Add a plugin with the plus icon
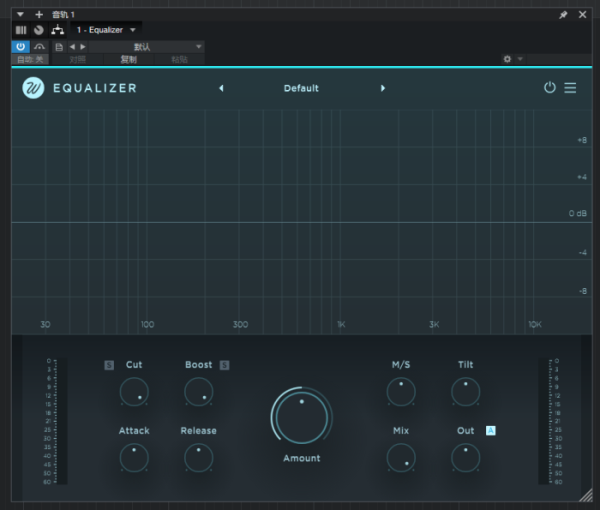Screen dimensions: 600x510 coord(39,15)
